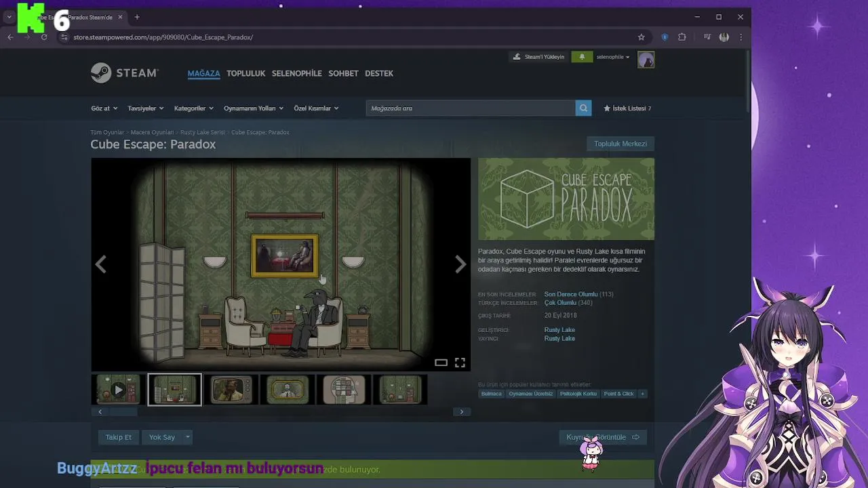868x488 pixels.
Task: Open the MAĞAZA tab
Action: pos(204,73)
